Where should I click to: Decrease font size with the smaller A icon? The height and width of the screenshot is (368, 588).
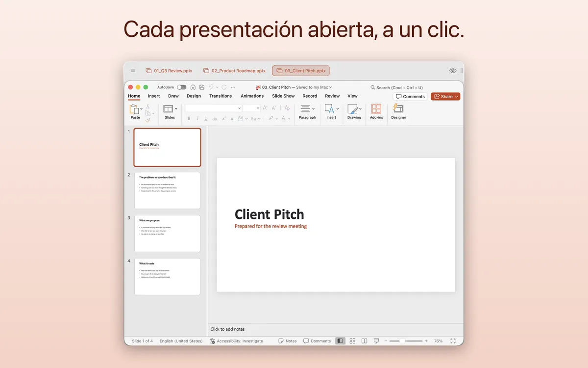click(275, 108)
